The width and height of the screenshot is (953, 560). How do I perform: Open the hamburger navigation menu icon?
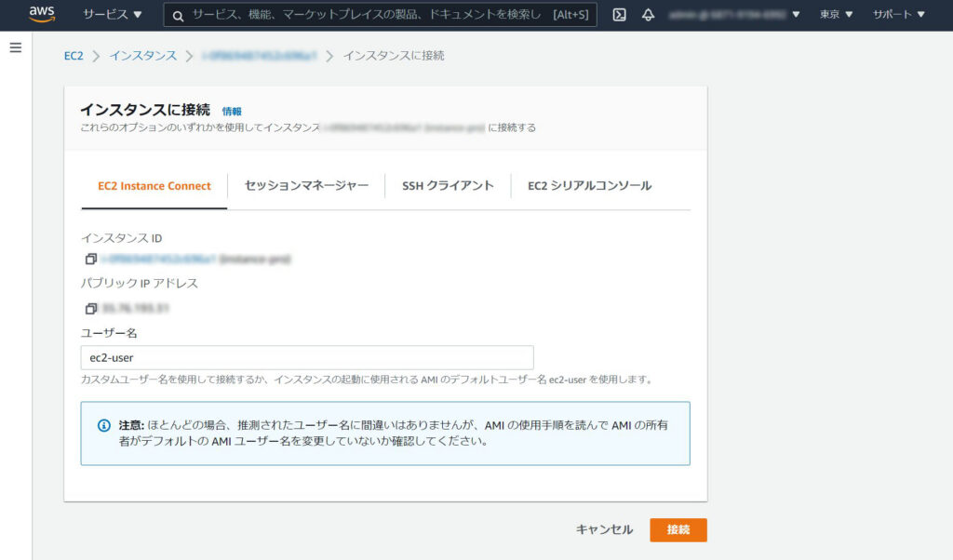pyautogui.click(x=16, y=48)
